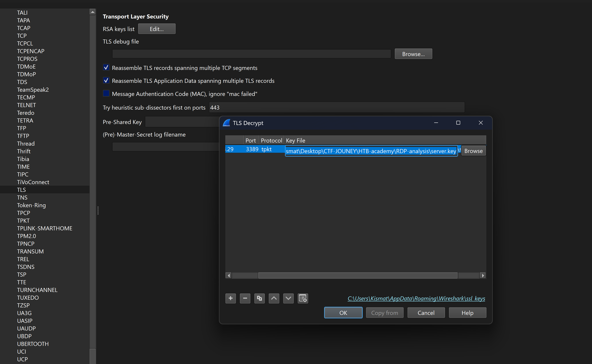The height and width of the screenshot is (364, 592).
Task: Select TPKT in protocol list
Action: coord(23,221)
